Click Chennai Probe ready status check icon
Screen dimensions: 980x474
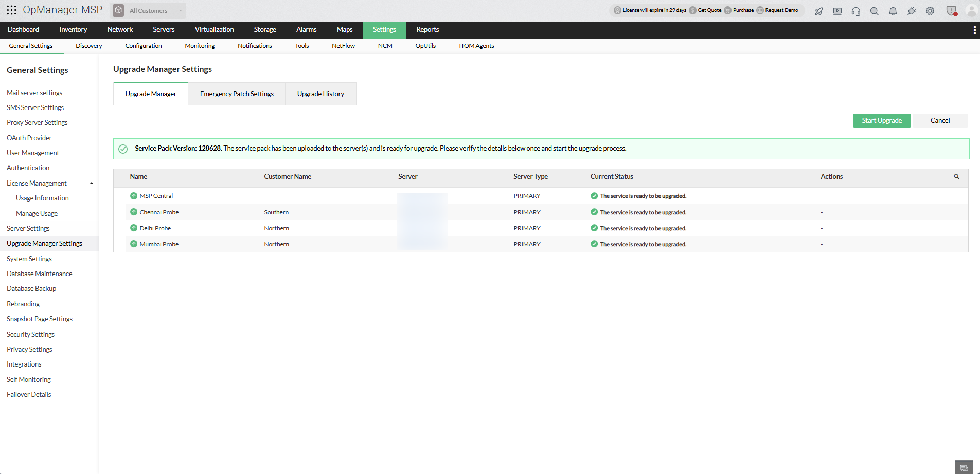click(594, 212)
